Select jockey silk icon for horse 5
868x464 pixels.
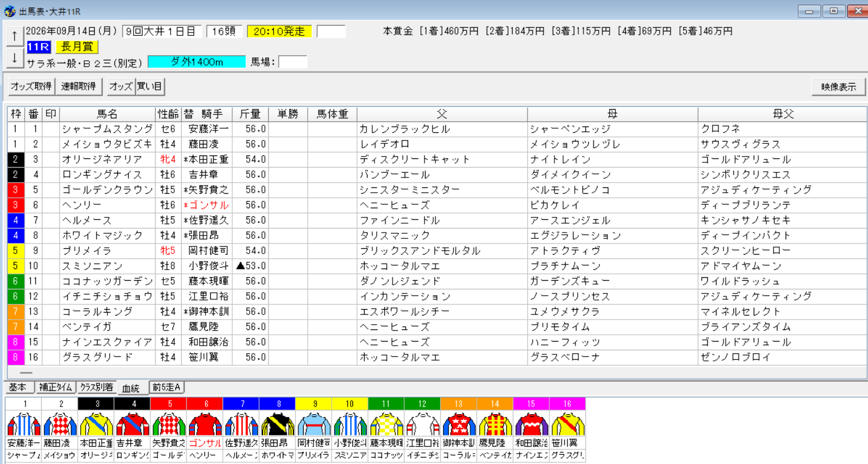pyautogui.click(x=168, y=424)
